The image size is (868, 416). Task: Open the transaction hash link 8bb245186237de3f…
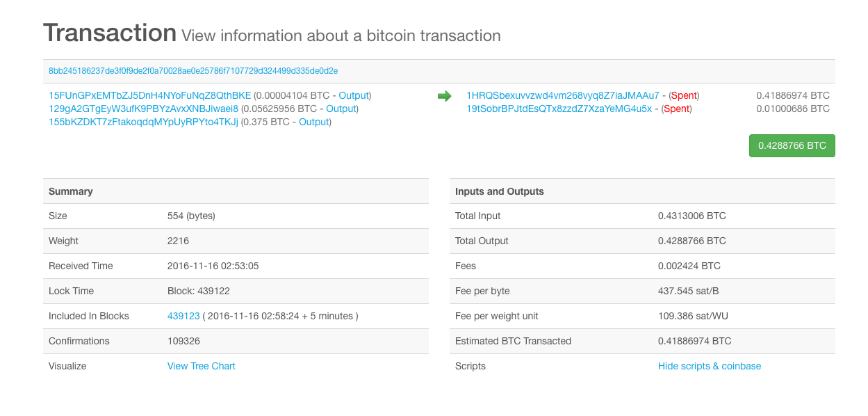(x=193, y=71)
